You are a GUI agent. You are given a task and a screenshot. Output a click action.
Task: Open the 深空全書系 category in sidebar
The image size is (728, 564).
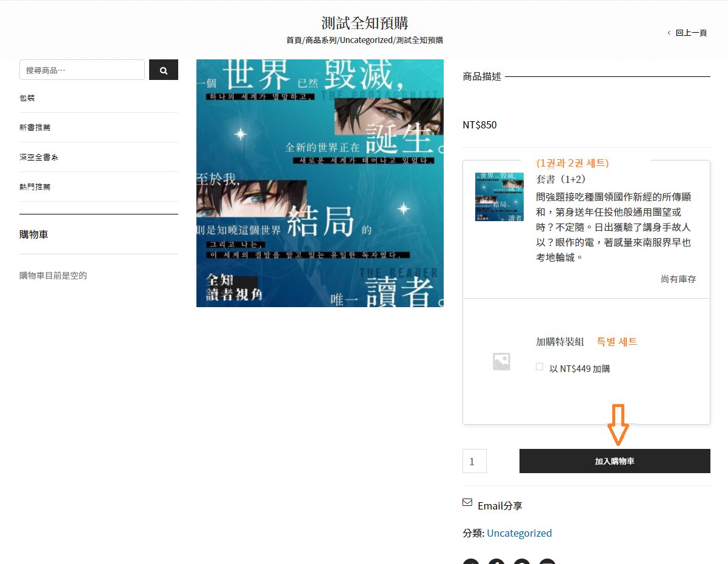click(39, 157)
